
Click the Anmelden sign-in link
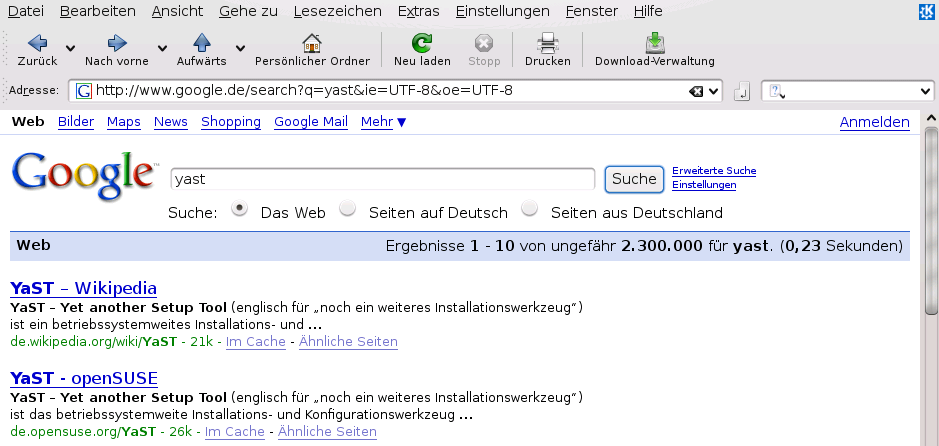874,123
